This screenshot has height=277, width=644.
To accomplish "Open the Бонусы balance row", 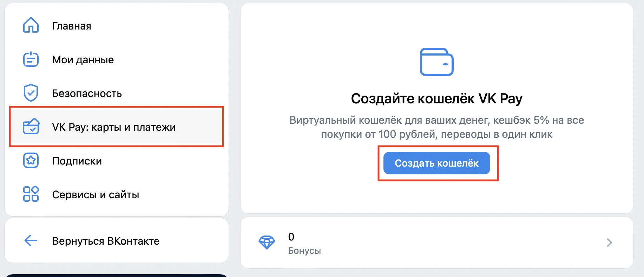I will pyautogui.click(x=435, y=243).
